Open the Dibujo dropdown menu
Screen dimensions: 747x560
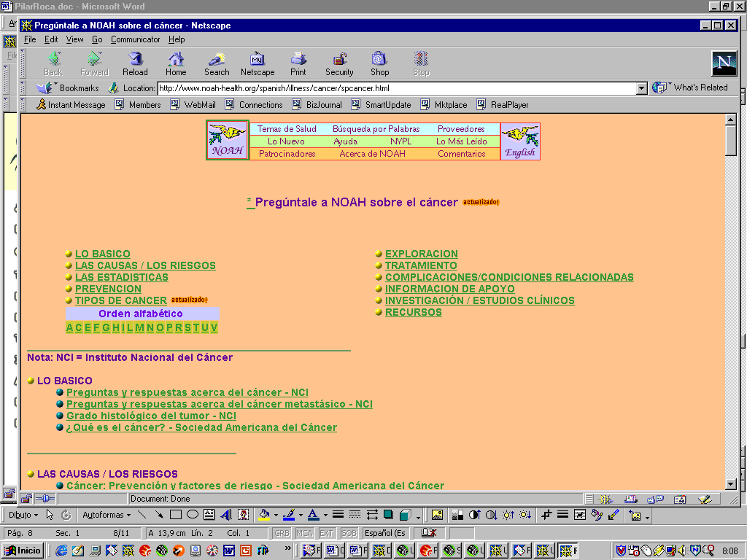click(23, 515)
